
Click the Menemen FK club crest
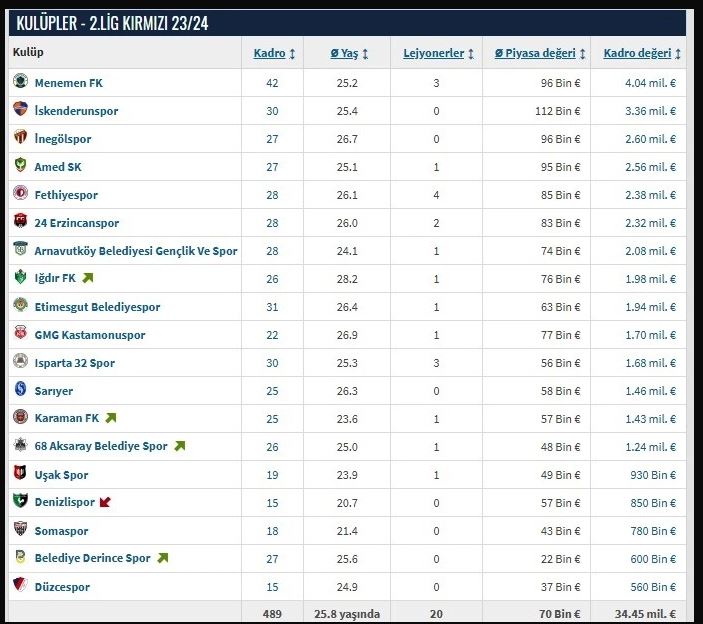tap(20, 81)
